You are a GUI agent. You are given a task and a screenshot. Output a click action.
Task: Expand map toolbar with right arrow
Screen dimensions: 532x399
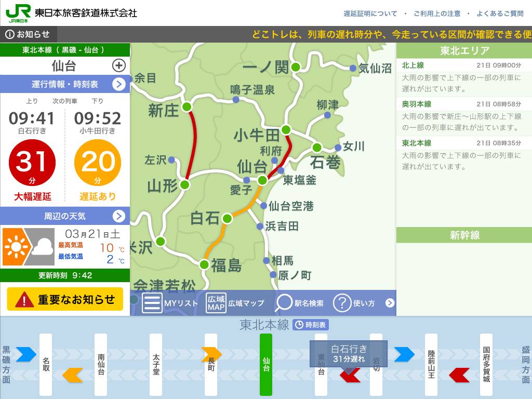click(x=390, y=303)
